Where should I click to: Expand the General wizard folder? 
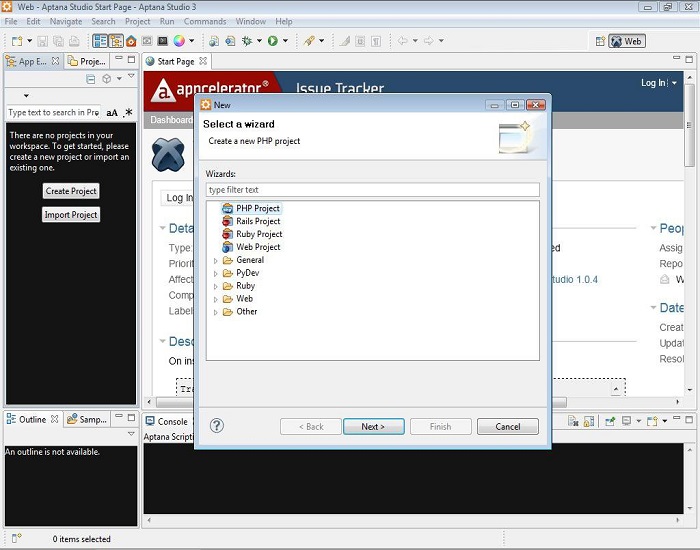tap(215, 261)
